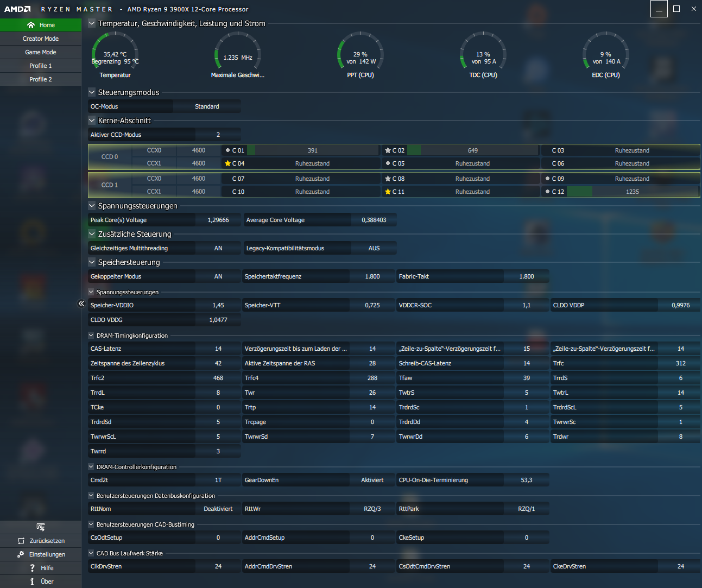The image size is (702, 588).
Task: Click the dot marker on core C 01
Action: [x=227, y=150]
